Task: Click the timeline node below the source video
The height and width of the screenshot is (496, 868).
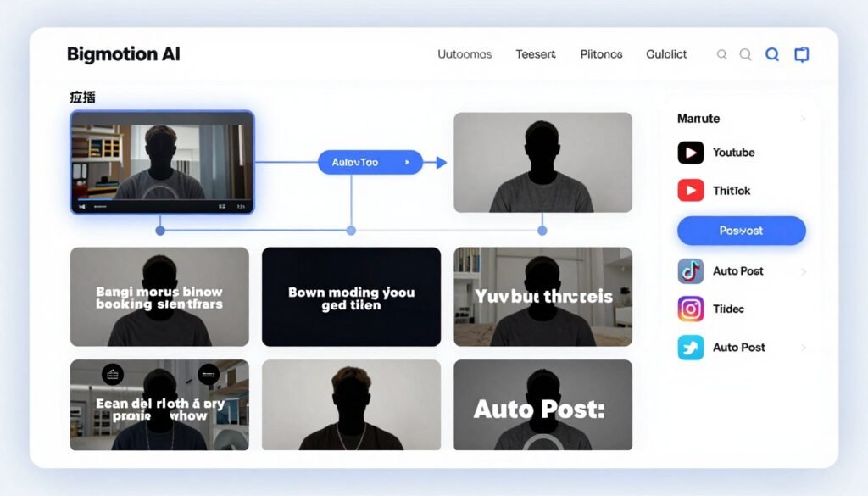Action: tap(160, 231)
